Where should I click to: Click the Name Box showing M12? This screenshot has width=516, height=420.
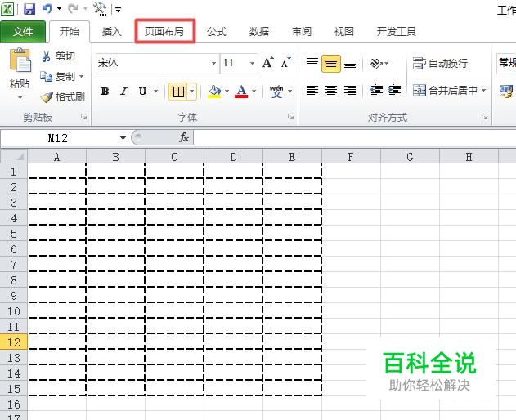coord(59,138)
